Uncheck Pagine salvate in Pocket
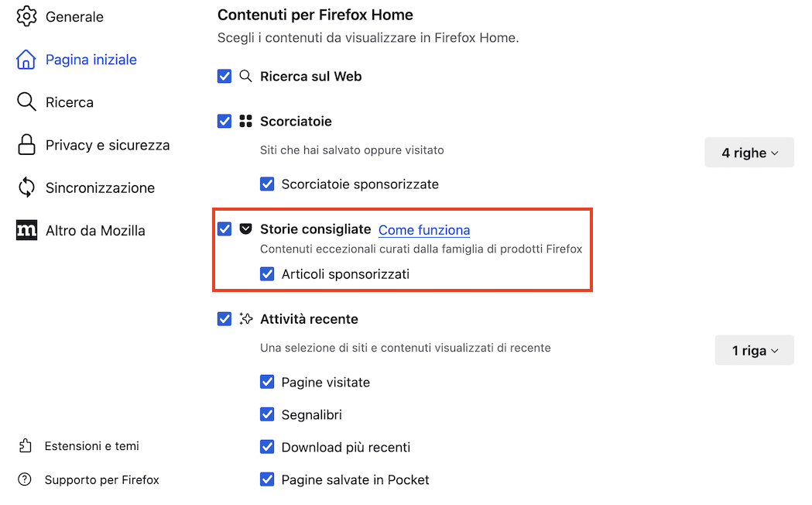The width and height of the screenshot is (812, 505). (267, 480)
